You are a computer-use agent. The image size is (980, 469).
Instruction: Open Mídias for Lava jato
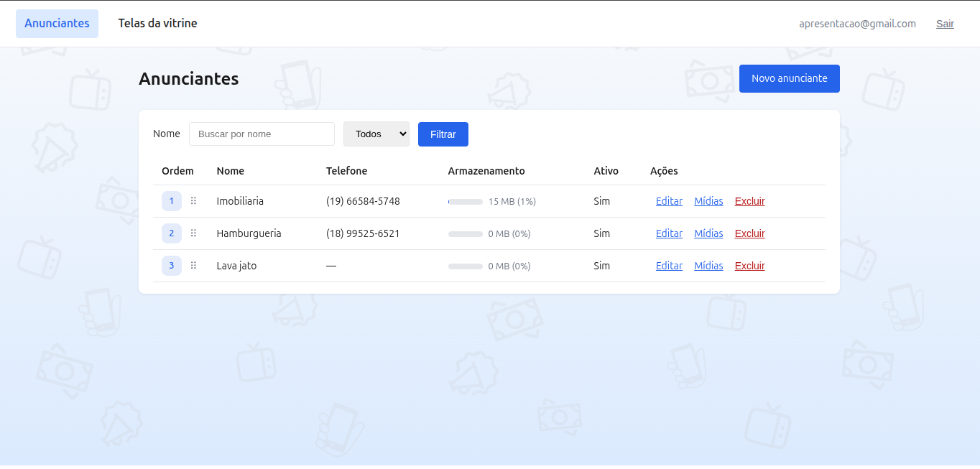(x=708, y=266)
